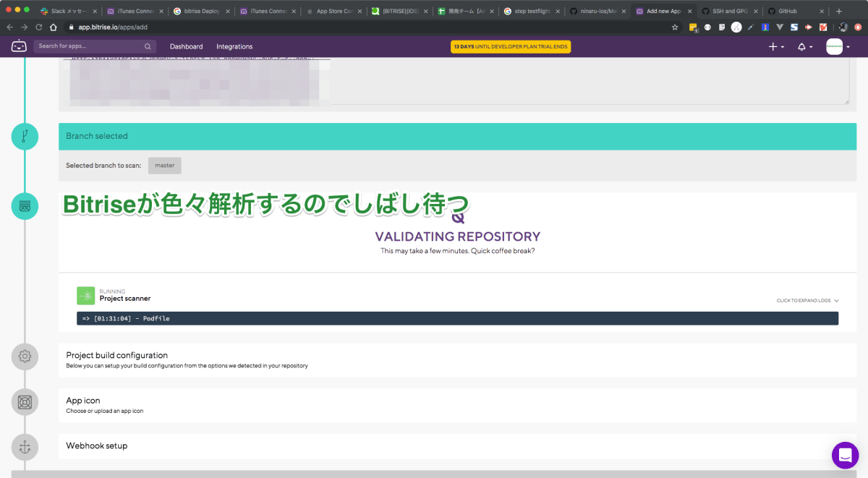Open the account avatar menu

(x=838, y=46)
